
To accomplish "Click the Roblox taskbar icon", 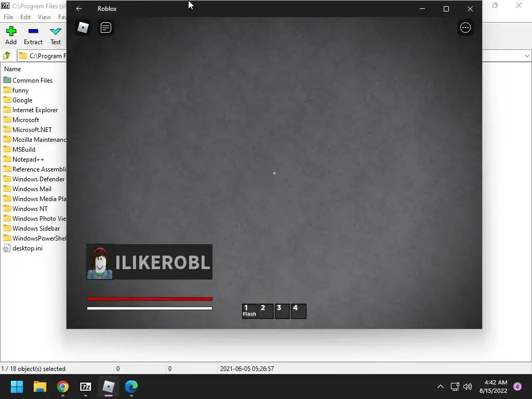I will (109, 387).
